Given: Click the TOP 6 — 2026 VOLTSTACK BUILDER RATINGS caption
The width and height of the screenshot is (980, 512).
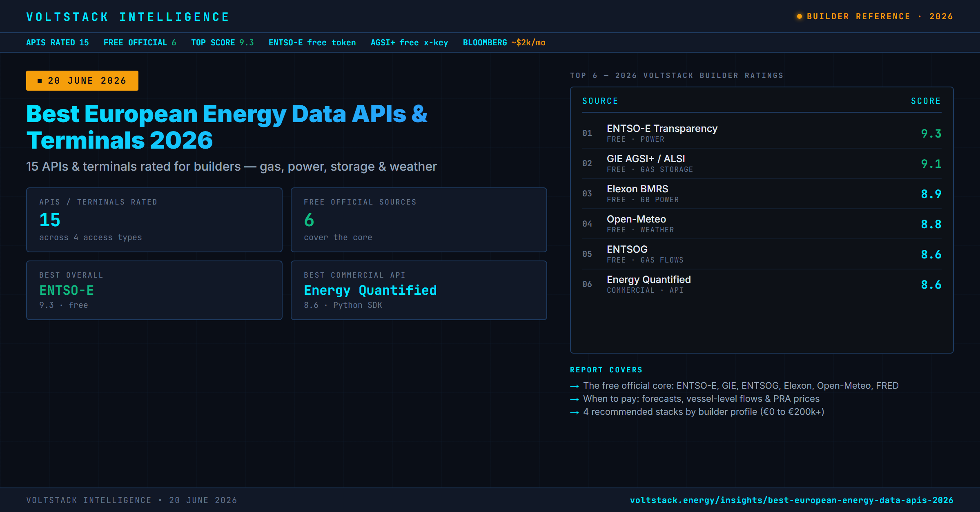Looking at the screenshot, I should point(677,76).
